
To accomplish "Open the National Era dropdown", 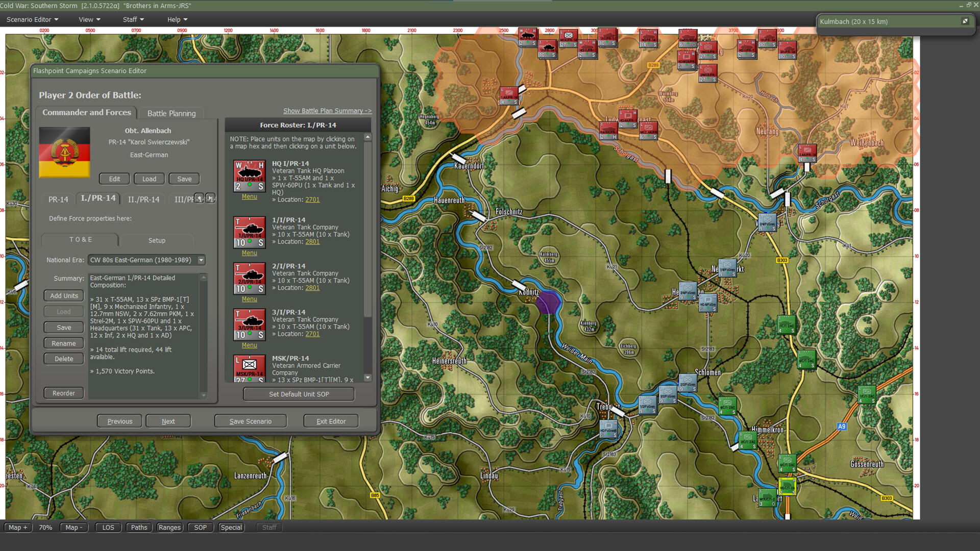I will tap(201, 260).
